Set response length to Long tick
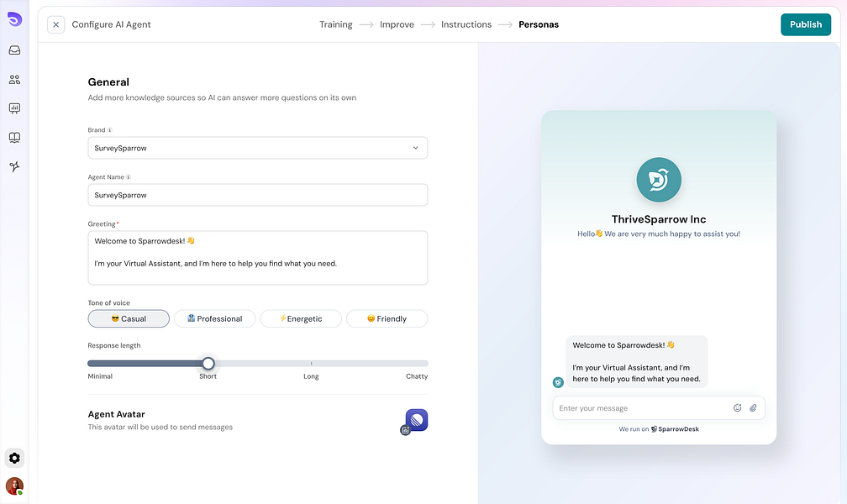 (x=311, y=364)
